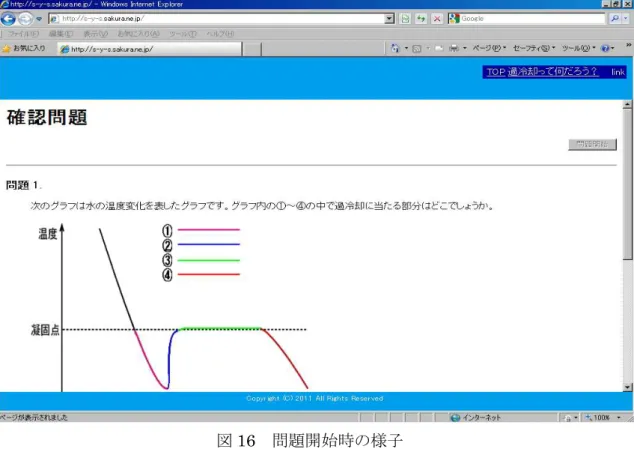634x452 pixels.
Task: Open the 編集(E) menu
Action: point(61,34)
